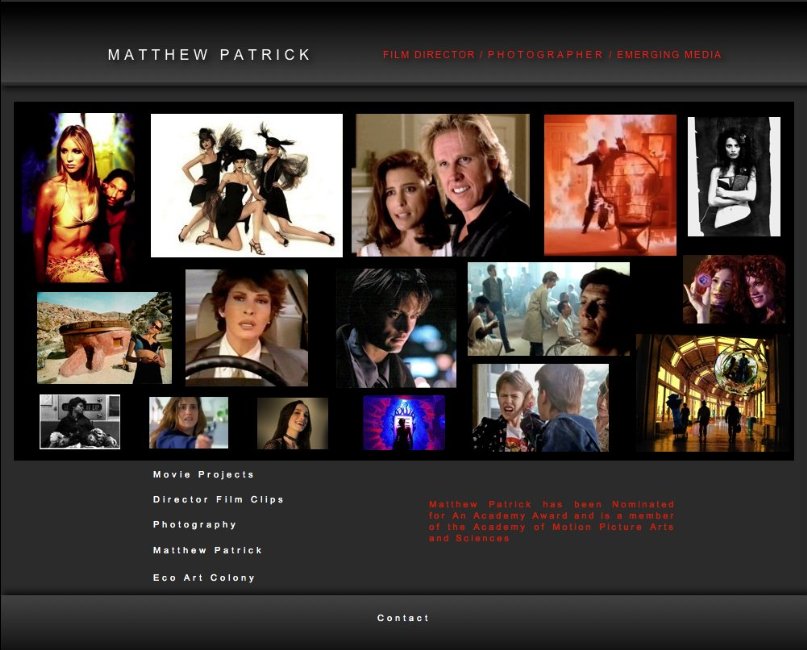Image resolution: width=807 pixels, height=650 pixels.
Task: Select the black-and-white portrait with crossed arms
Action: click(733, 176)
